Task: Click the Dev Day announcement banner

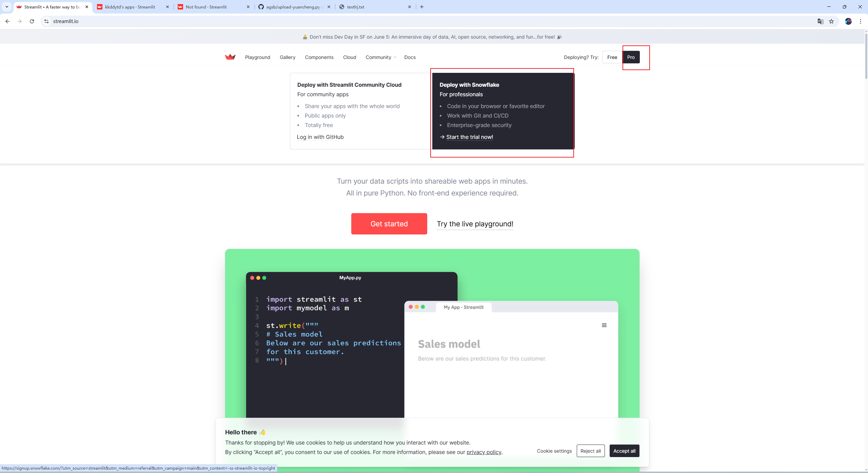Action: [432, 37]
